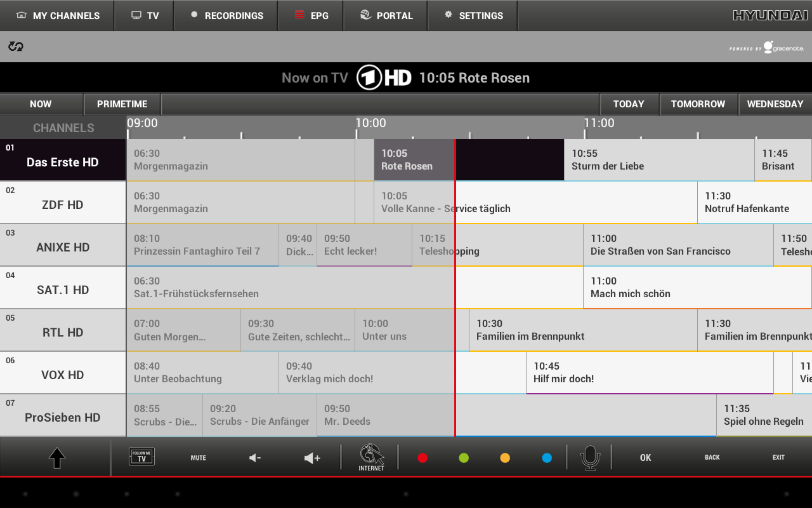Click the 11:00 timeline marker
Viewport: 812px width, 508px height.
[599, 123]
